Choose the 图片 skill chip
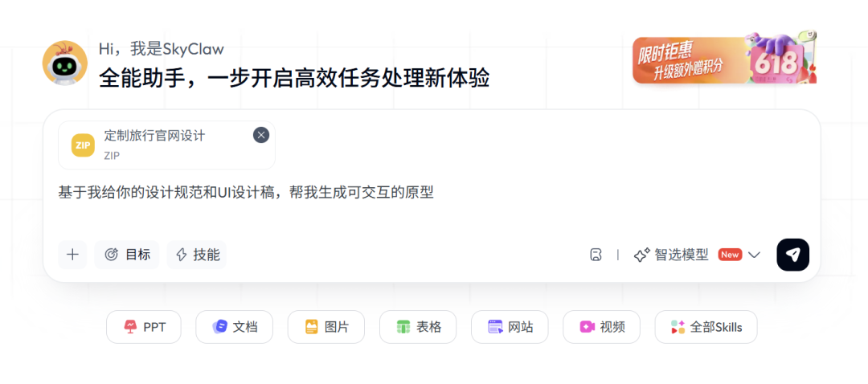 click(326, 327)
